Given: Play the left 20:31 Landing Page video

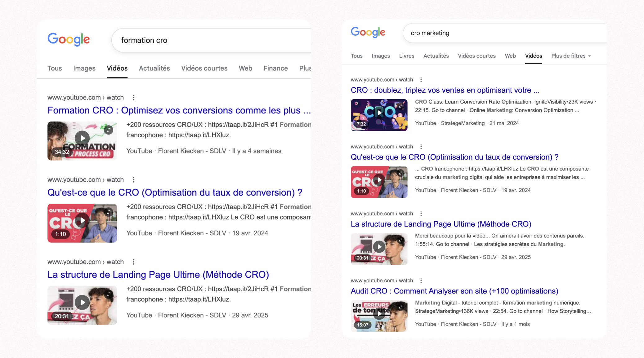Looking at the screenshot, I should [82, 303].
